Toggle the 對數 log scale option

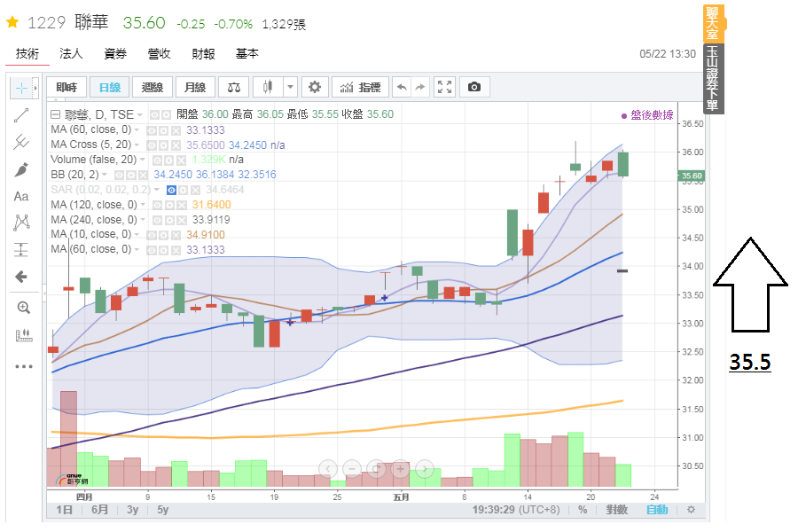[617, 510]
